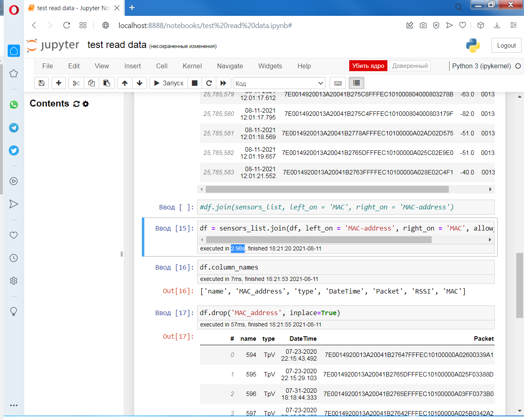Screen dimensions: 524x420
Task: Click the df.column_names code cell
Action: coord(346,267)
